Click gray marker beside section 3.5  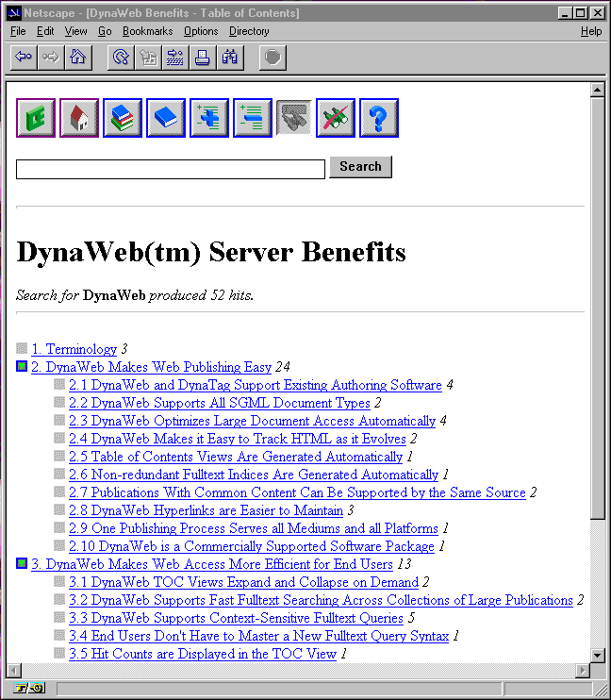click(x=59, y=653)
